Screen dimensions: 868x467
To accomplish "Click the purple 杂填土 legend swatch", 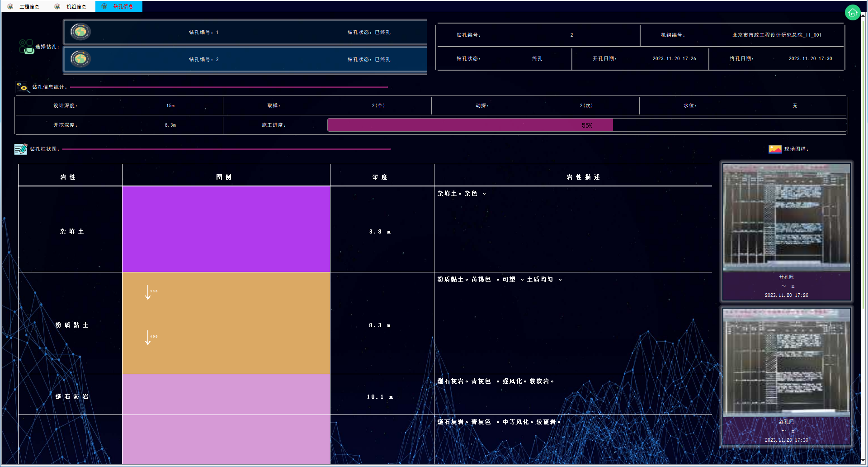I will point(226,229).
